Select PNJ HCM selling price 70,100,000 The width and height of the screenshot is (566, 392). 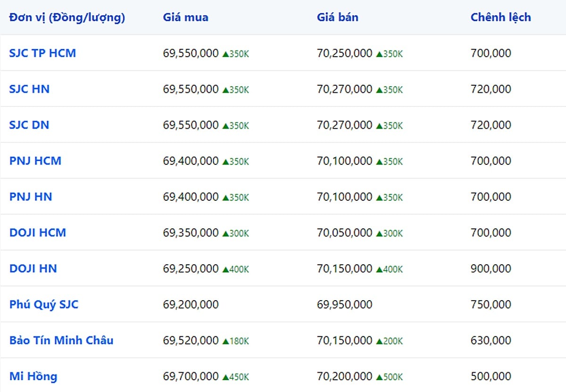[x=345, y=161]
